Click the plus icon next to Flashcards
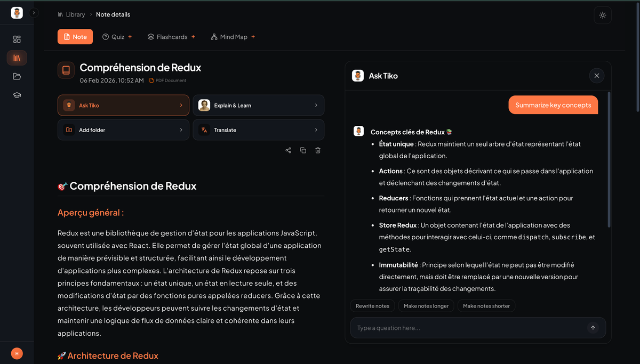 coord(193,37)
